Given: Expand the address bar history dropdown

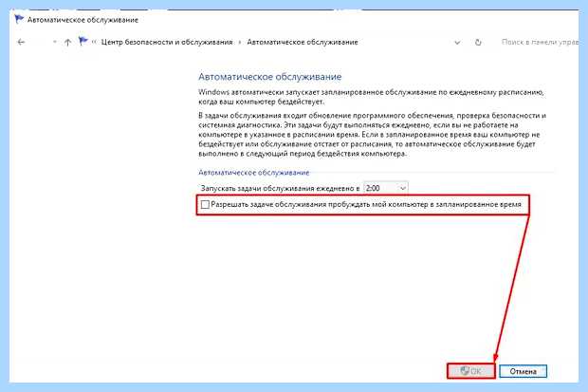Looking at the screenshot, I should [x=457, y=43].
